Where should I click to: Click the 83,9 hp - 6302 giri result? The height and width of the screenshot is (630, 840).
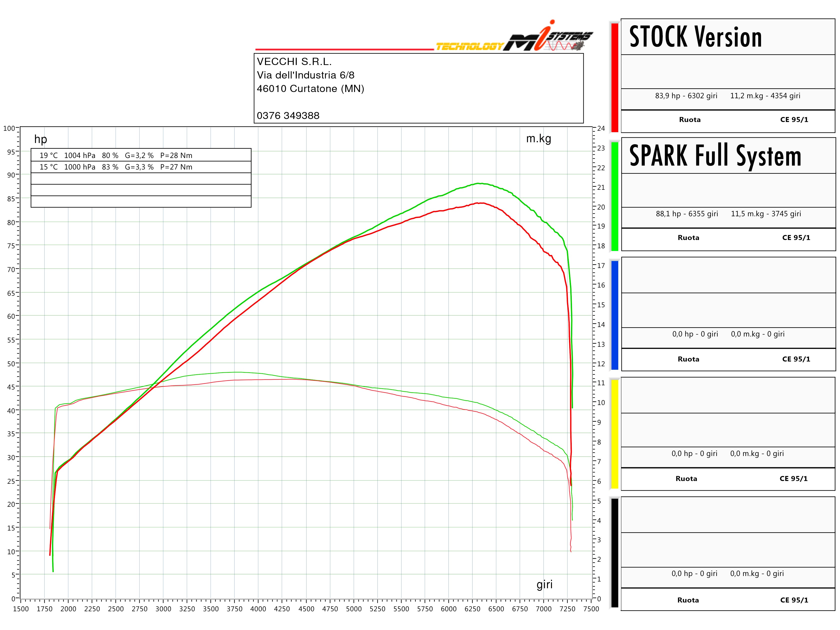pyautogui.click(x=686, y=96)
